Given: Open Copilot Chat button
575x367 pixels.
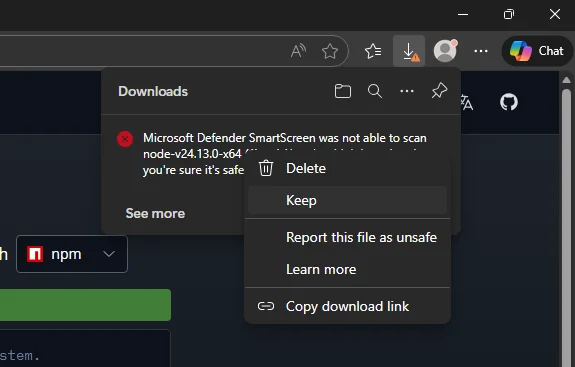Looking at the screenshot, I should 537,51.
